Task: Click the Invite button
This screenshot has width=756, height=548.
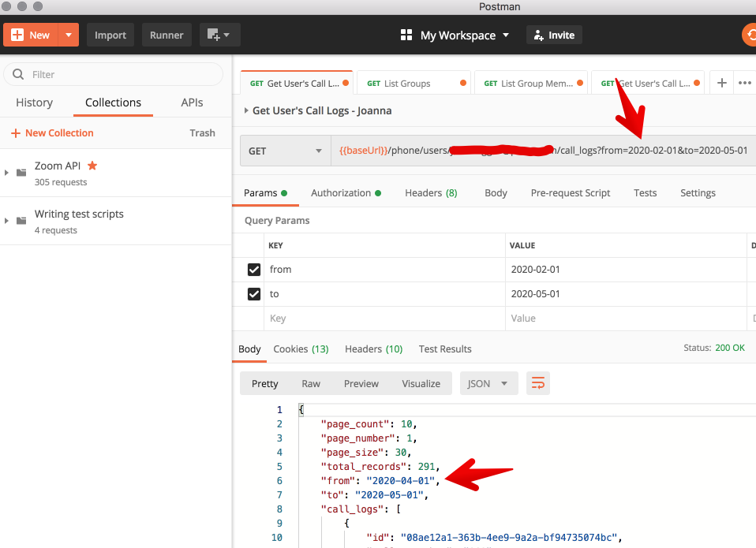Action: [x=554, y=35]
